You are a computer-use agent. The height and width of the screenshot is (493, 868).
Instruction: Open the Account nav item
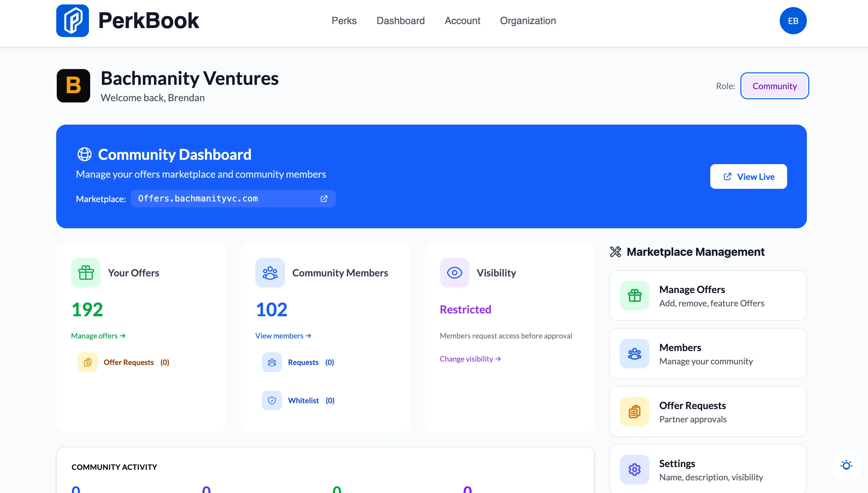tap(463, 21)
